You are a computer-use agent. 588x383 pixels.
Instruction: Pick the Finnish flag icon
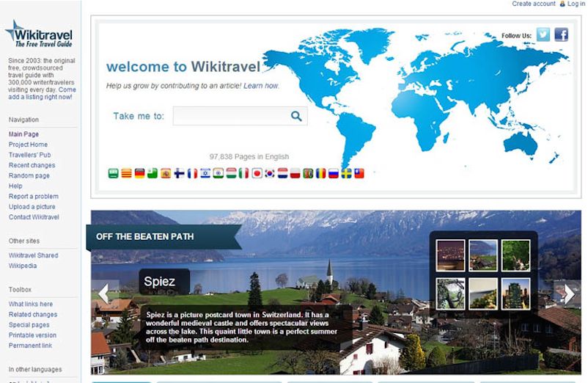(179, 173)
